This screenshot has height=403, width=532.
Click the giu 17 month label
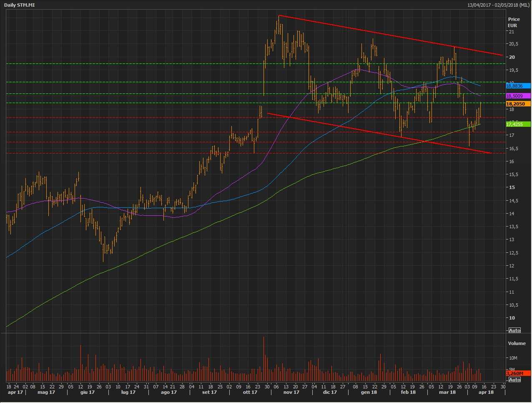(x=87, y=392)
